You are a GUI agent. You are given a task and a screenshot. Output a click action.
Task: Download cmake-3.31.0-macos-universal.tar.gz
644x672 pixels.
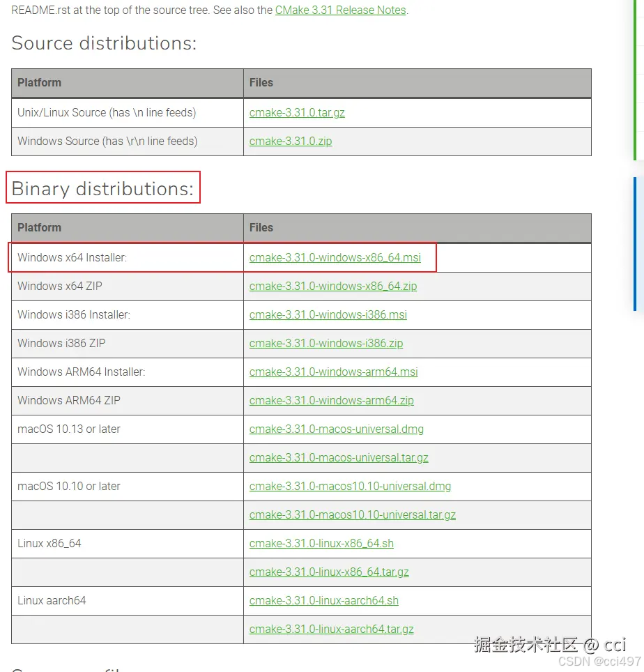pyautogui.click(x=339, y=458)
